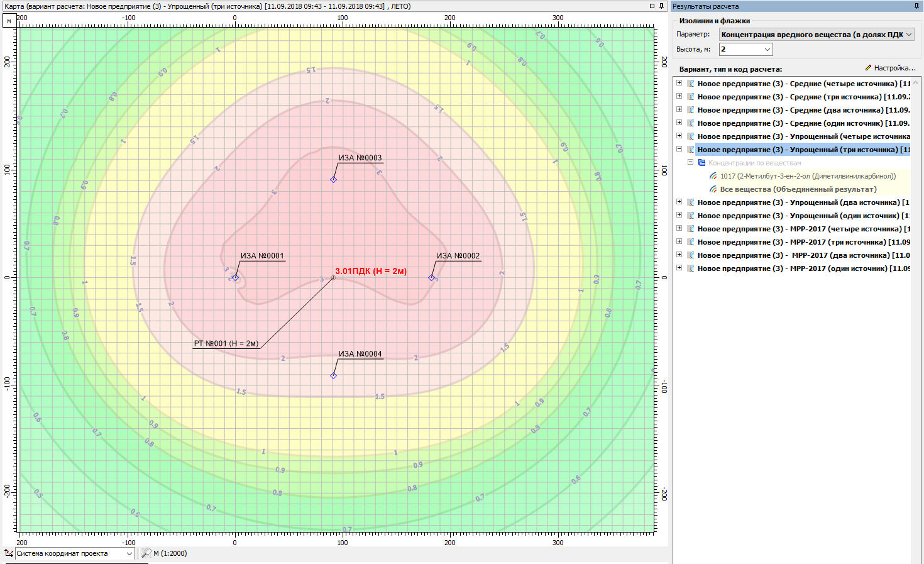
Task: Open the Высота, м dropdown
Action: [x=746, y=49]
